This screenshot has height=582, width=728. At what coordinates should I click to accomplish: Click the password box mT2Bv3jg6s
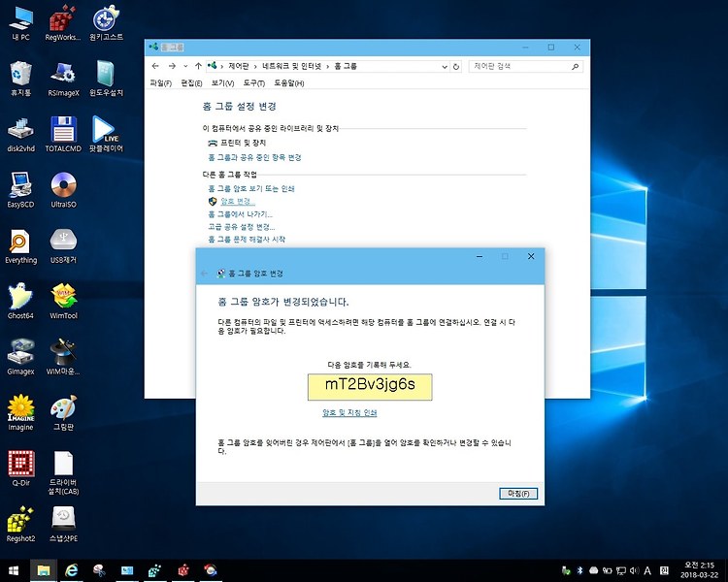click(370, 387)
